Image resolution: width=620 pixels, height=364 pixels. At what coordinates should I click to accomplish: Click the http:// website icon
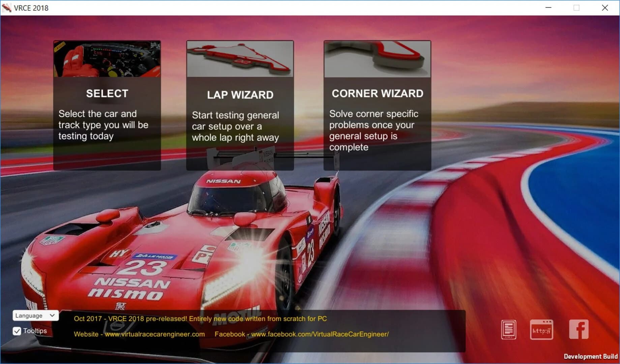tap(541, 330)
